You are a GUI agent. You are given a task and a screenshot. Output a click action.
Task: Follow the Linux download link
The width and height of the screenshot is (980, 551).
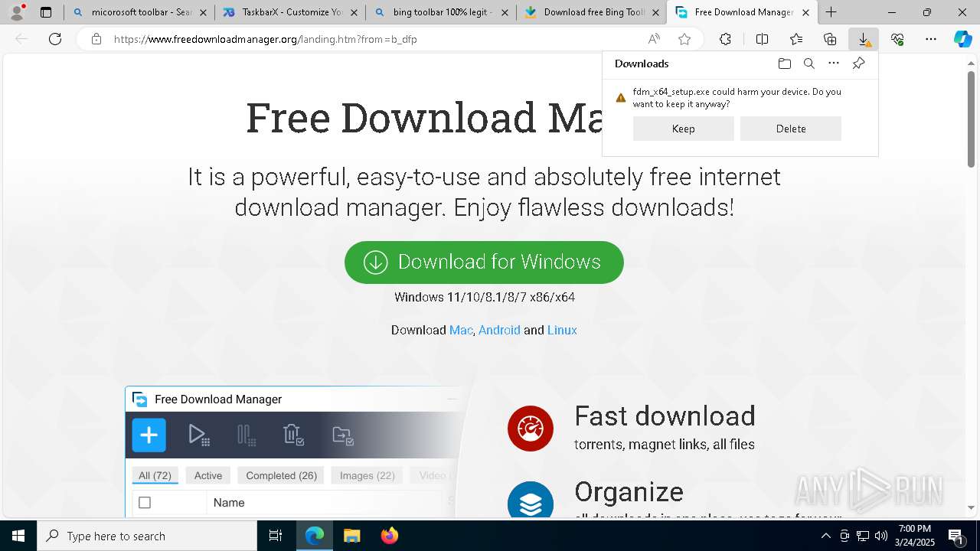click(562, 330)
